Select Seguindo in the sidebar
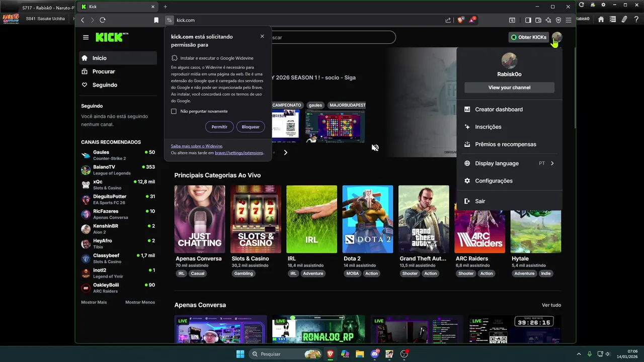 tap(118, 85)
